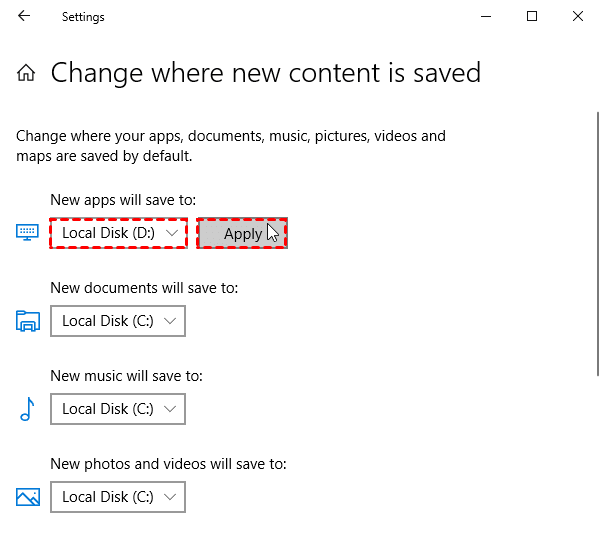Click the photos and videos picture icon
601x537 pixels.
click(27, 496)
